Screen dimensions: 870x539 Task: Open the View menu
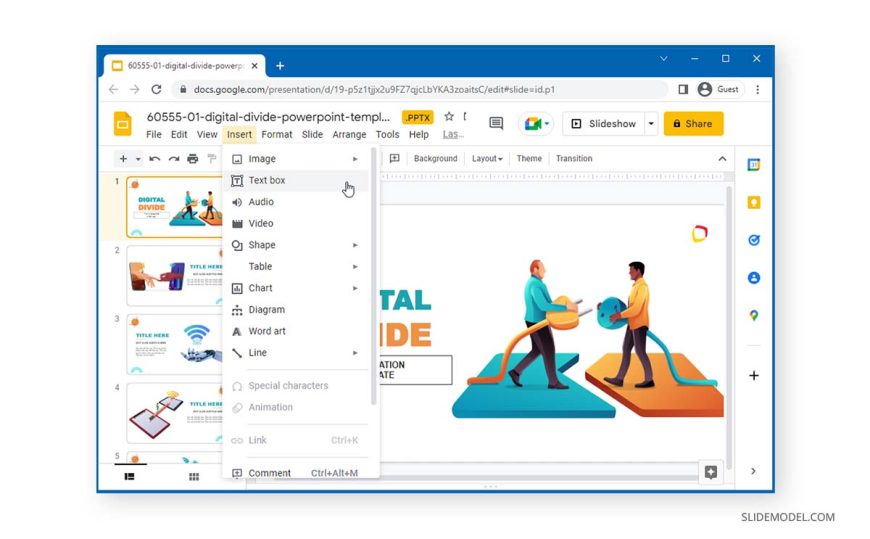[x=207, y=134]
